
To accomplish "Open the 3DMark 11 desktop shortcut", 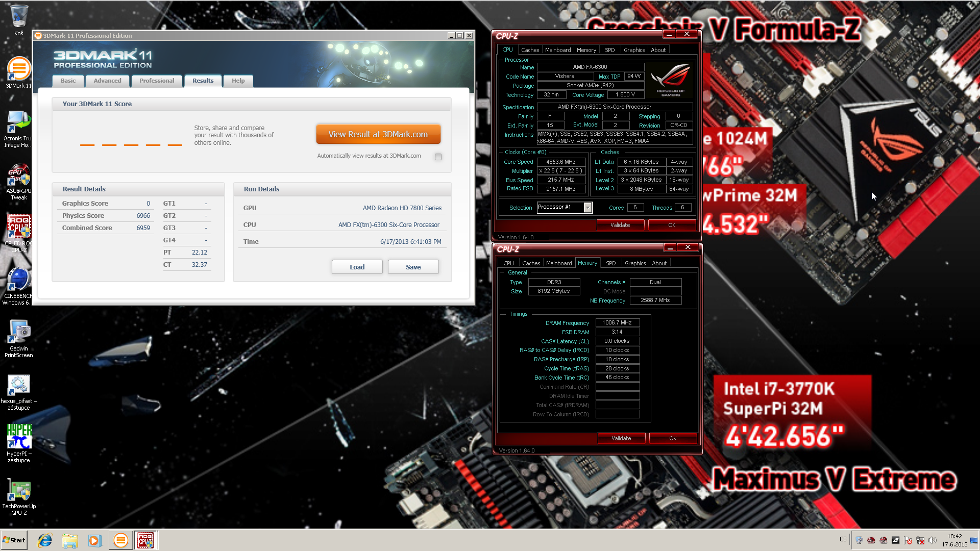I will point(19,72).
